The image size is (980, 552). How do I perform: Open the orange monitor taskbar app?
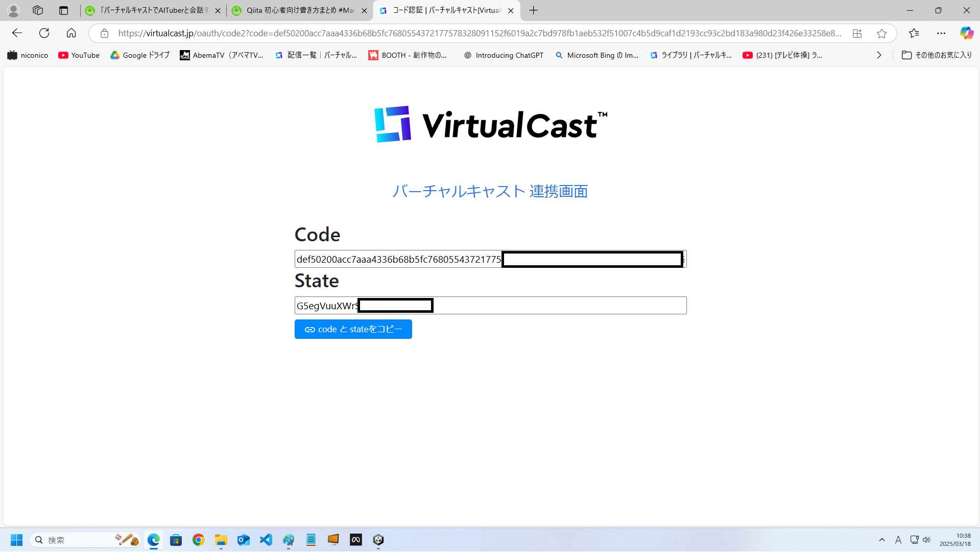[333, 540]
